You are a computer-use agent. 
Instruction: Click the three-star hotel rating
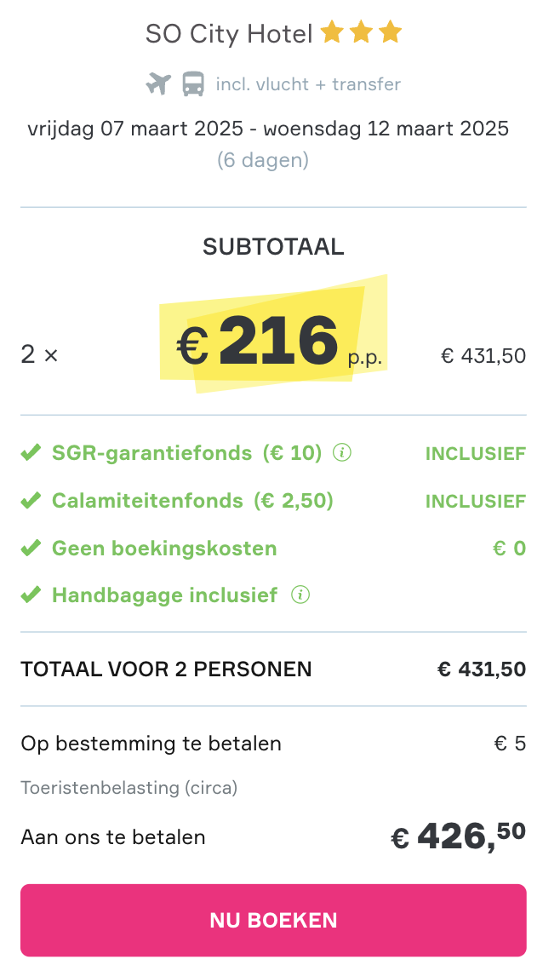coord(362,32)
